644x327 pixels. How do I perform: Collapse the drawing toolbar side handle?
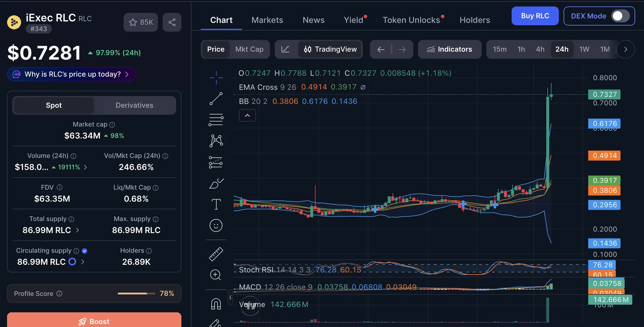point(230,297)
